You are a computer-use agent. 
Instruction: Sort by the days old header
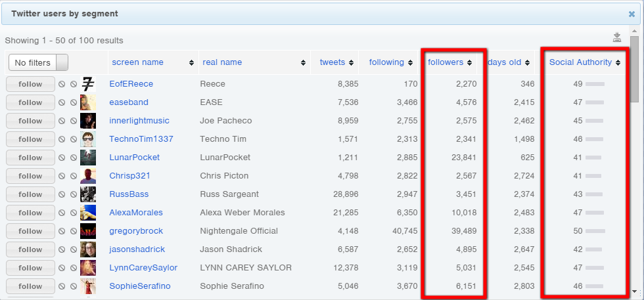pos(505,62)
